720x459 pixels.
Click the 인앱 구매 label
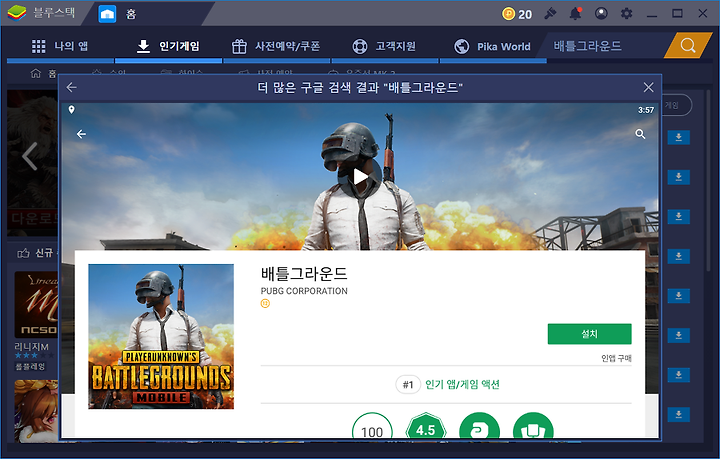616,358
